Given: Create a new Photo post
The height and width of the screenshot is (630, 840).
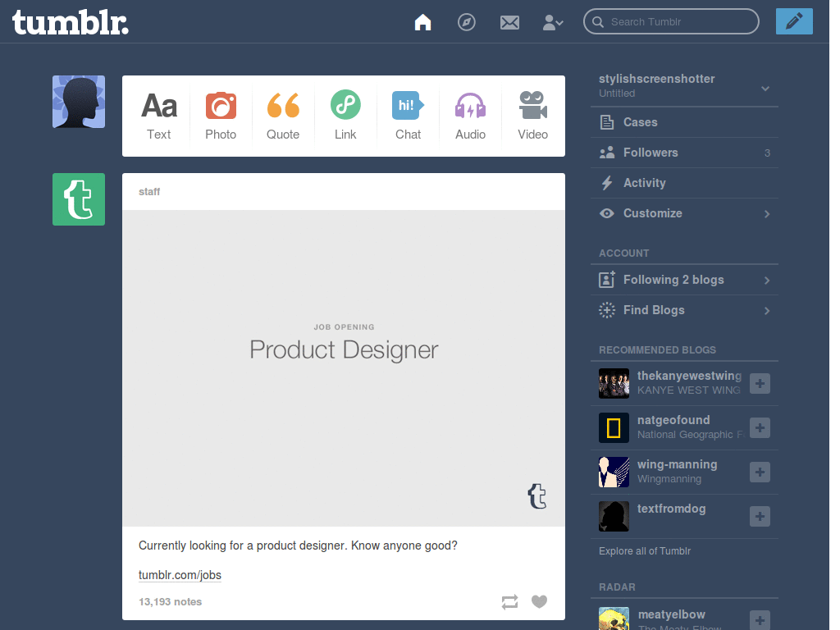Looking at the screenshot, I should point(221,116).
